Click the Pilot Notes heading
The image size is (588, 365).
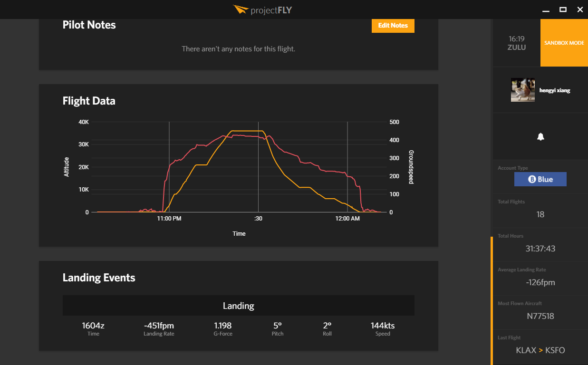[x=89, y=25]
